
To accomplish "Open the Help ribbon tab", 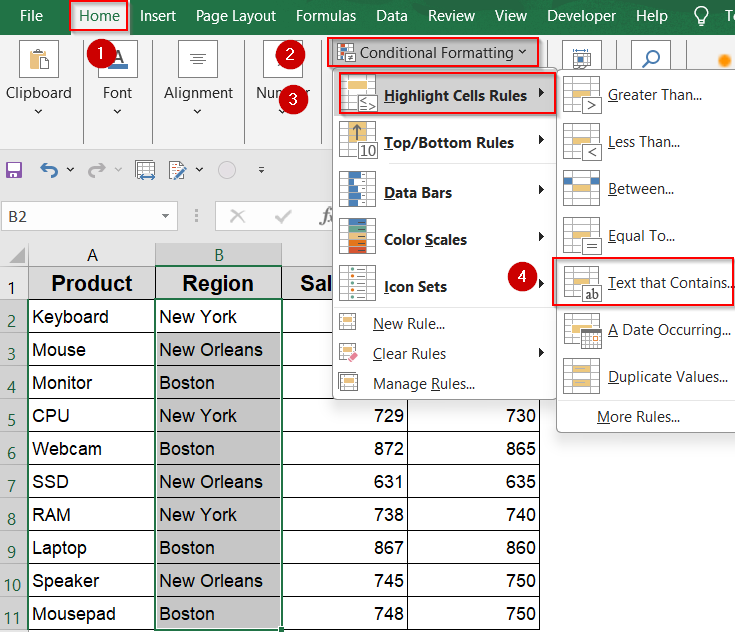I will (652, 16).
